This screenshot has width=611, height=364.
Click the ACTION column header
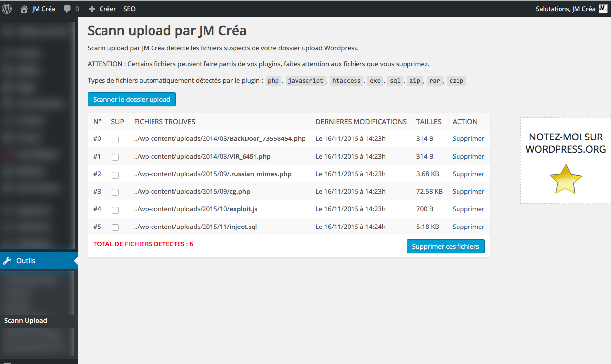click(465, 122)
